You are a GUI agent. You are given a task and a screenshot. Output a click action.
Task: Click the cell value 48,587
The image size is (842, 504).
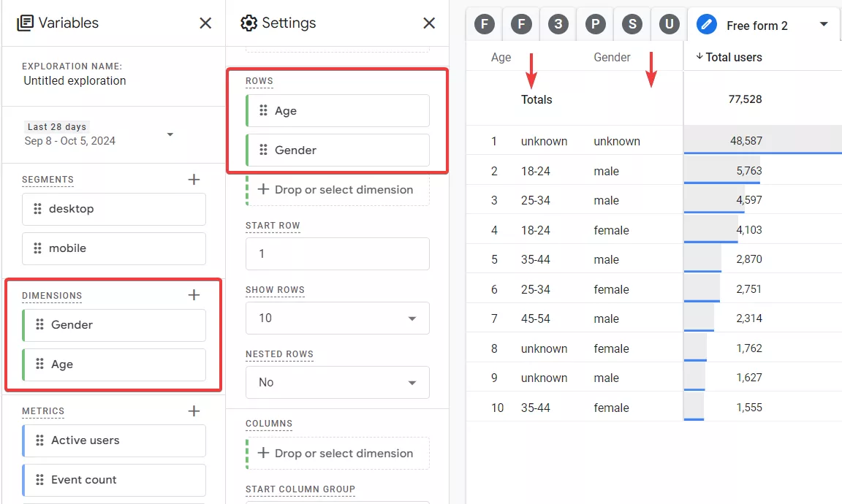pos(746,141)
